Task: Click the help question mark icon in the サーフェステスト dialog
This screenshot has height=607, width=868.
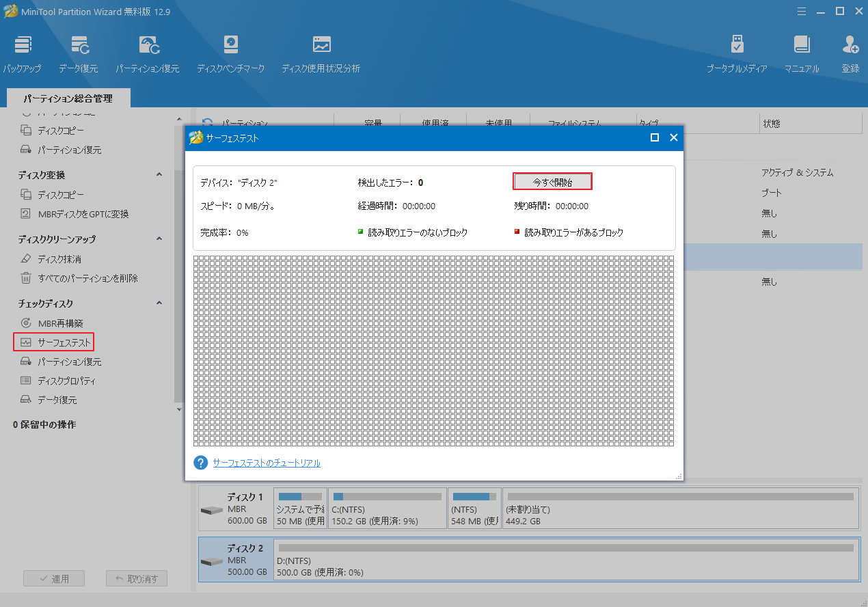Action: point(200,463)
